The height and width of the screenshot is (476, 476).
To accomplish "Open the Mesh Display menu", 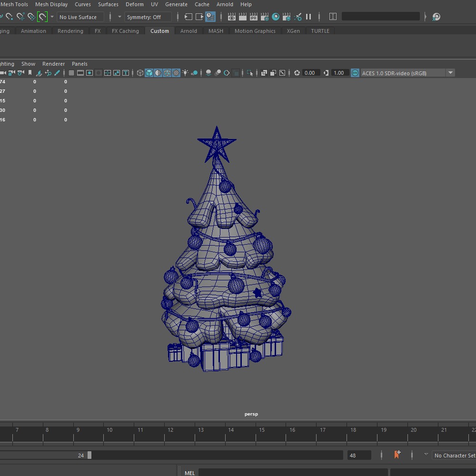I will [x=51, y=4].
